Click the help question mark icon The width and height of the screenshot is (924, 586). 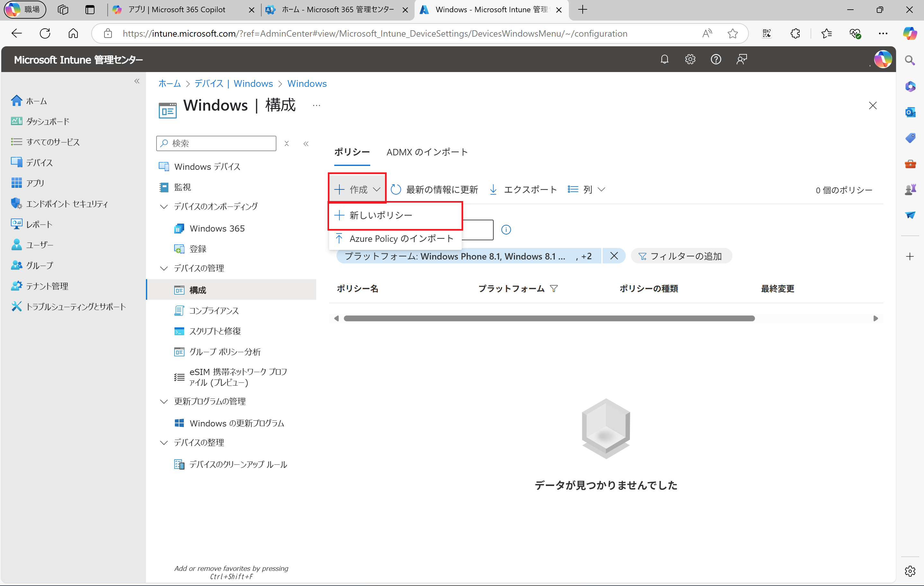click(716, 60)
